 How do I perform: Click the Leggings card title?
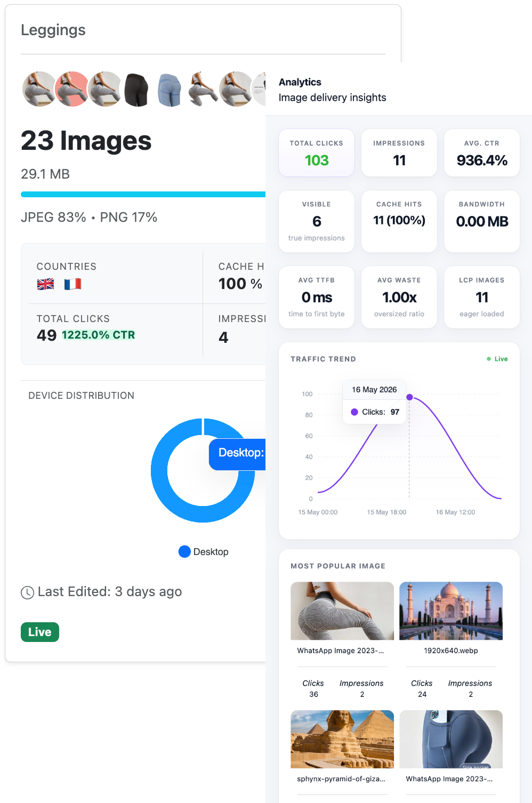point(53,30)
